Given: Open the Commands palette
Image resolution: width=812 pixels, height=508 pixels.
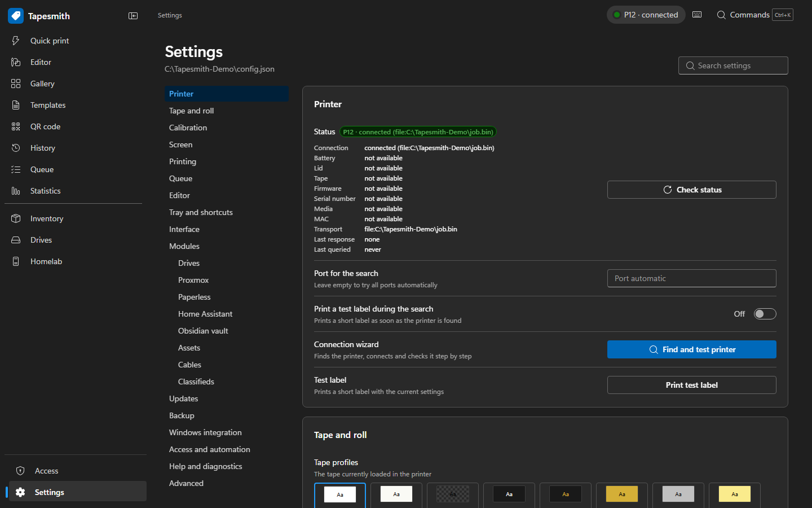Looking at the screenshot, I should point(754,15).
